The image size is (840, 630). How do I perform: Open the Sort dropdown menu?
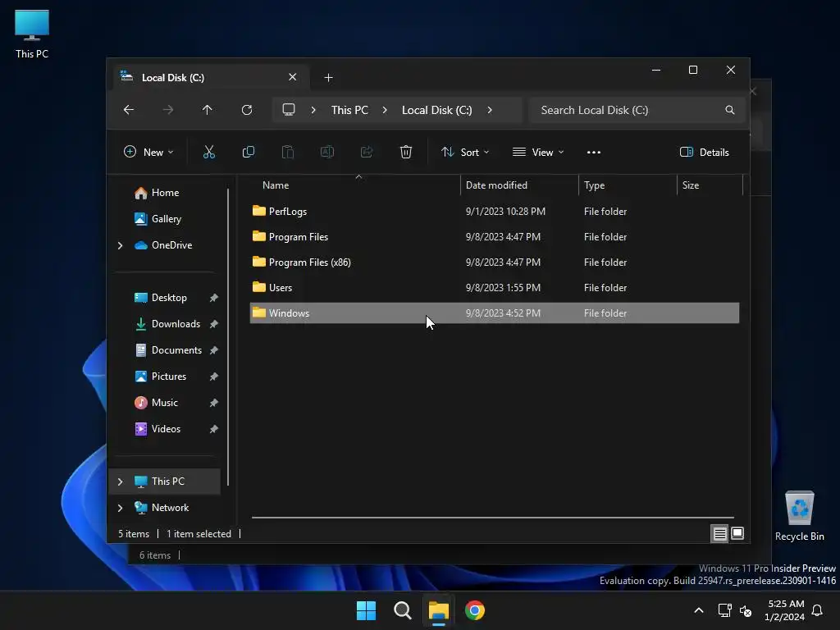tap(465, 152)
